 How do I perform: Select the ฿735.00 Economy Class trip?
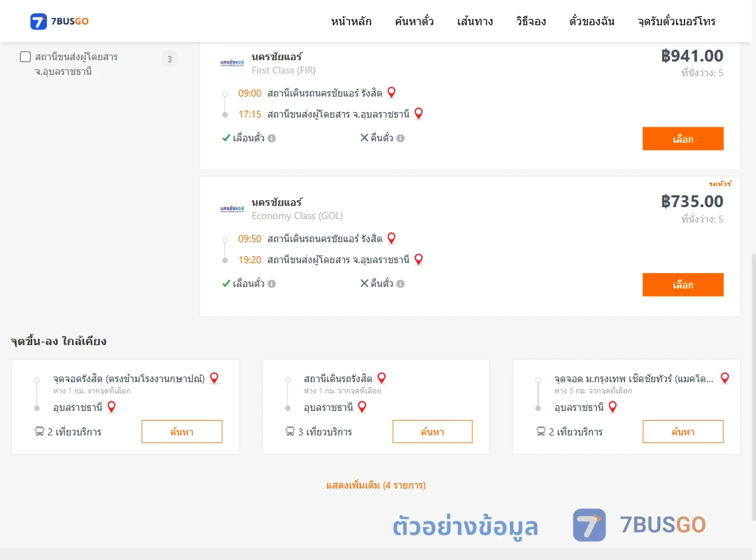pyautogui.click(x=682, y=285)
